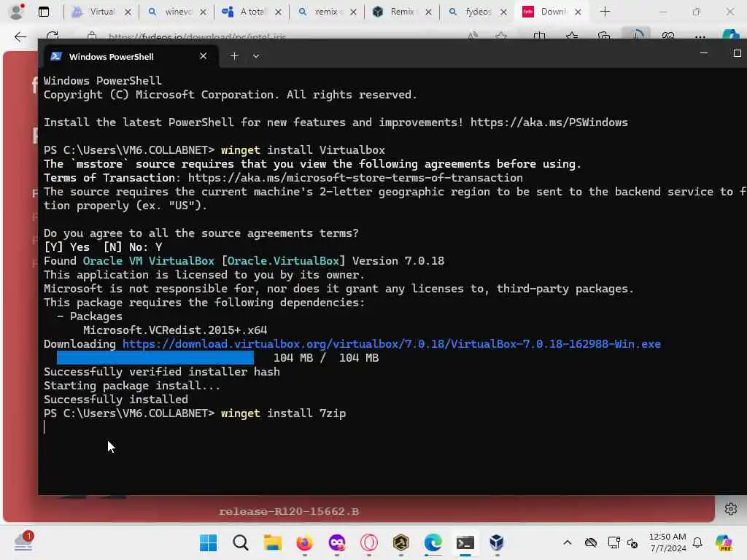This screenshot has width=747, height=560.
Task: Close the 'winevc' browser tab
Action: click(203, 12)
